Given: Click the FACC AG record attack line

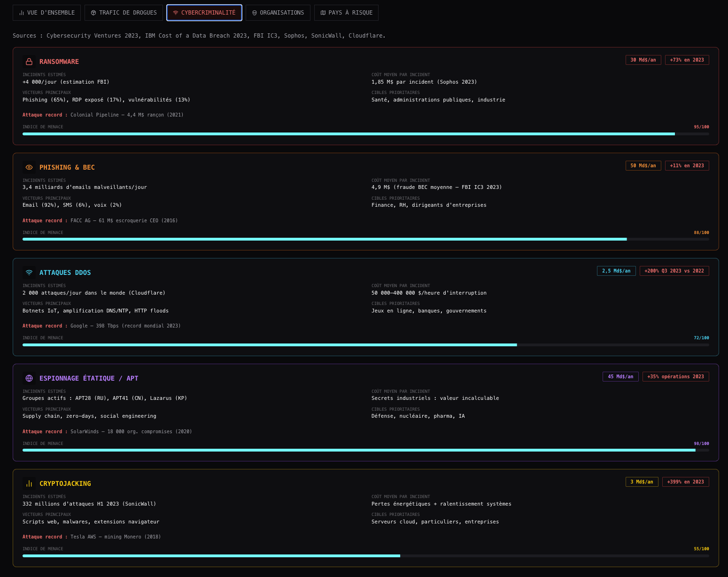Looking at the screenshot, I should pos(100,220).
